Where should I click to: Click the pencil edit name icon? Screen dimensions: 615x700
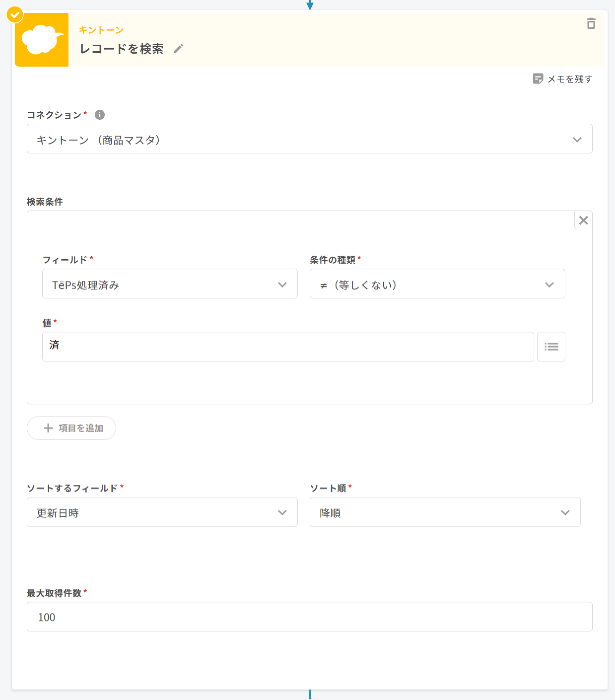(x=178, y=49)
